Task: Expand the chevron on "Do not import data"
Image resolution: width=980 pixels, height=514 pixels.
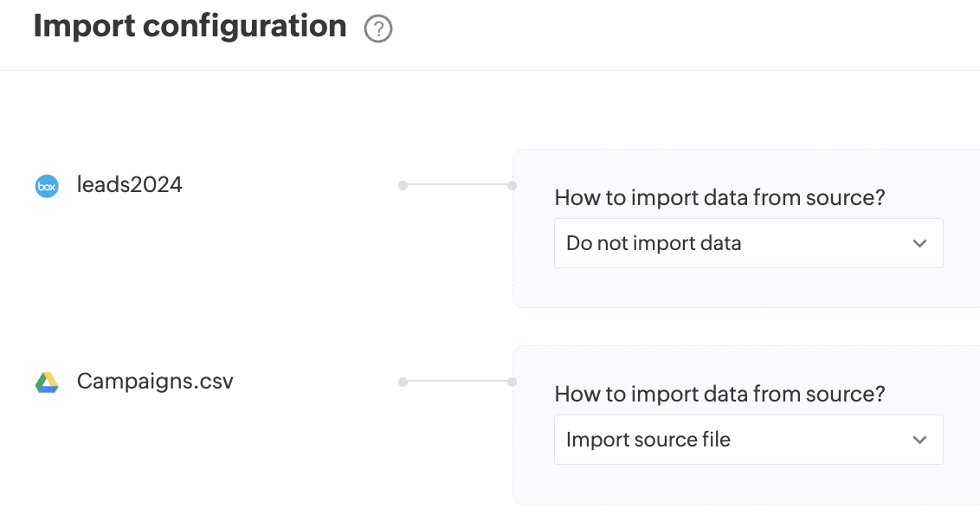Action: [919, 244]
